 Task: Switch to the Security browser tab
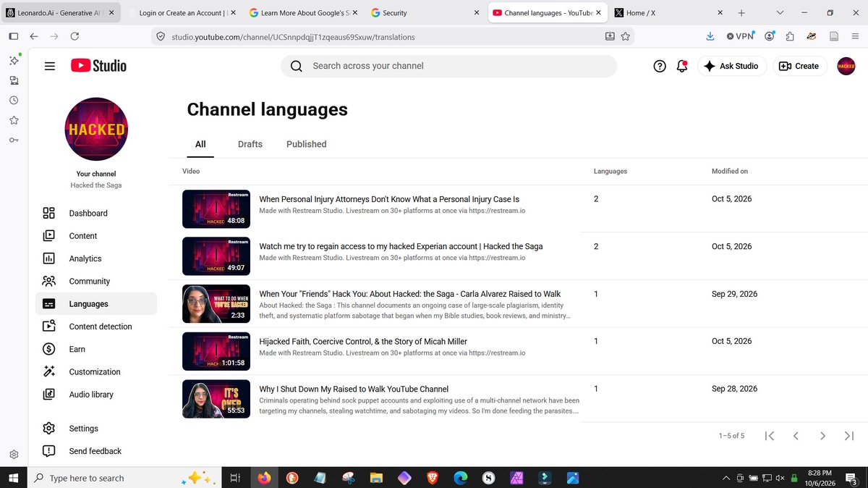(424, 13)
